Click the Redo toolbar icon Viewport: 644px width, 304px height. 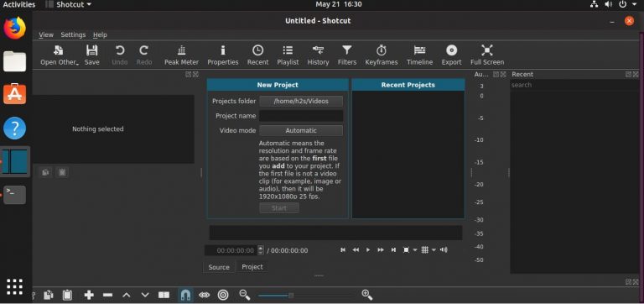tap(143, 55)
